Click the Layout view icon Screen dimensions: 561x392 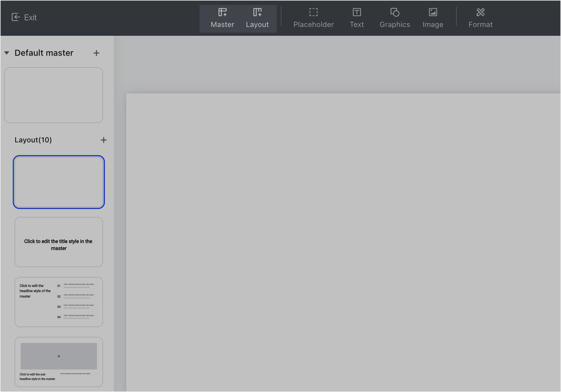(x=257, y=12)
